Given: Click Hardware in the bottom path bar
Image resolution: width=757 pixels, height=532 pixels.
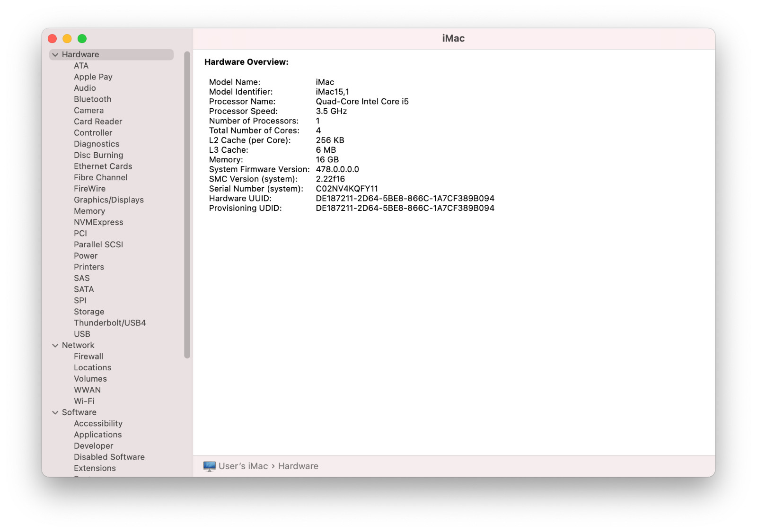Looking at the screenshot, I should coord(298,466).
